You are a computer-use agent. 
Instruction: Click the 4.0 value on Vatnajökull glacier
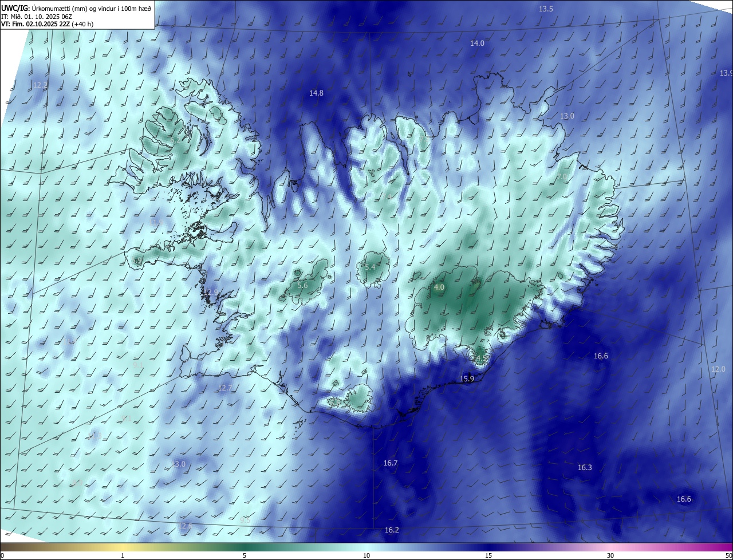pyautogui.click(x=439, y=287)
